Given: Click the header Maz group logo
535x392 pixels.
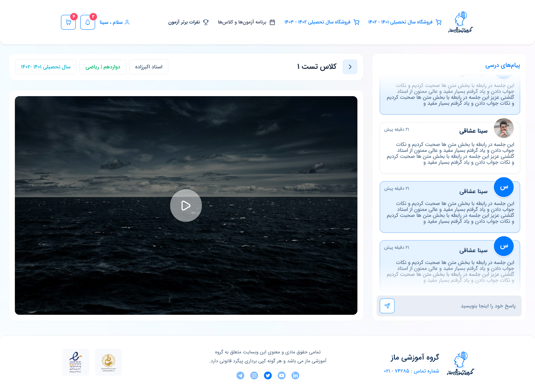Looking at the screenshot, I should pos(461,22).
